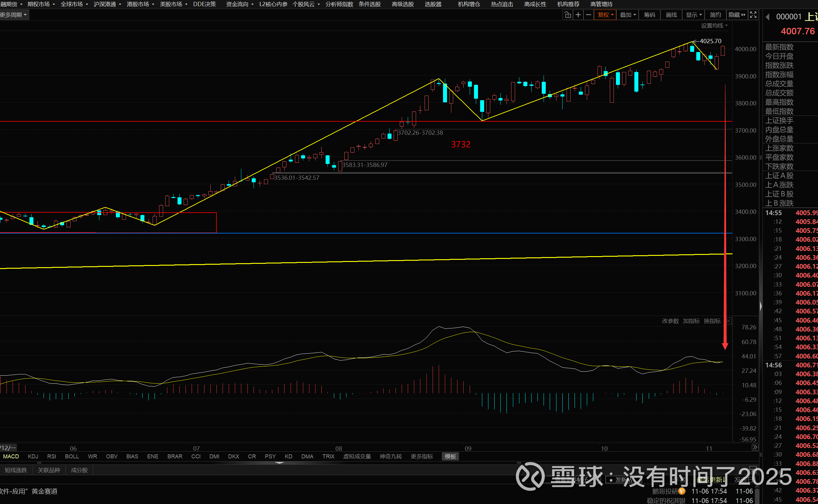
Task: Open 更多周期 period dropdown
Action: click(13, 15)
